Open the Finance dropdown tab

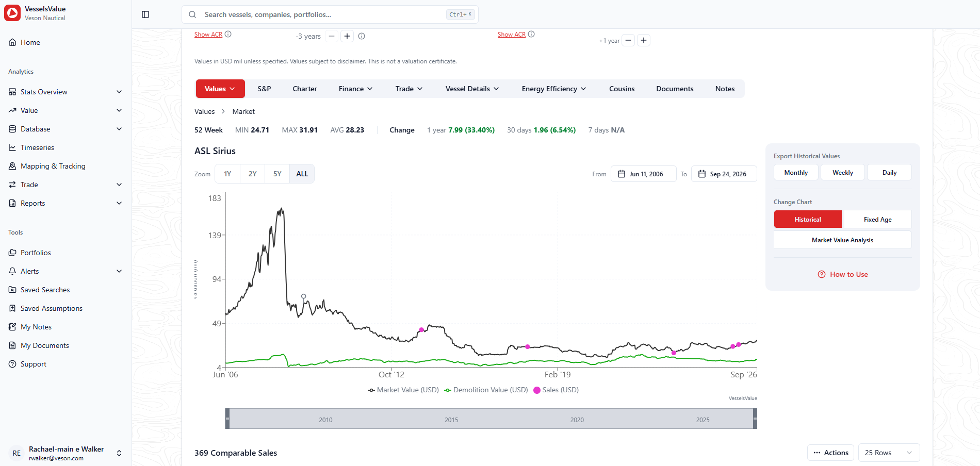(355, 89)
